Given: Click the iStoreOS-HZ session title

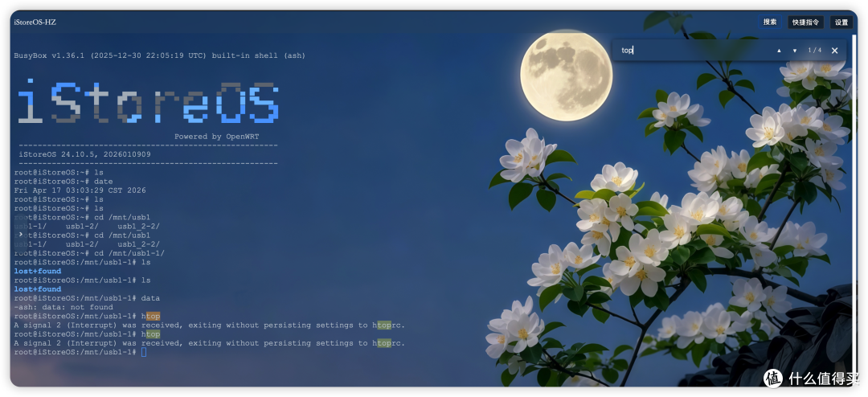Looking at the screenshot, I should click(x=35, y=23).
